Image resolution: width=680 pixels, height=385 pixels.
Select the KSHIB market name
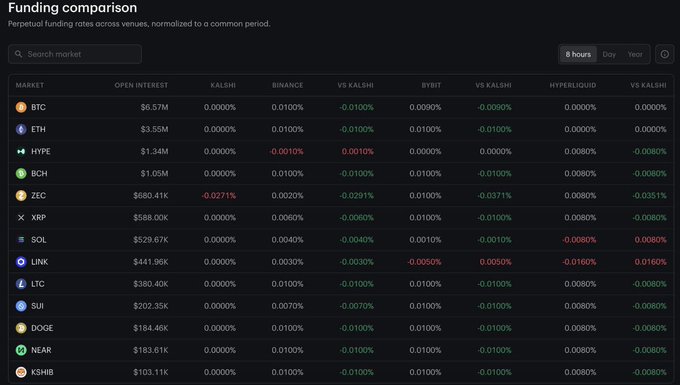[x=42, y=372]
